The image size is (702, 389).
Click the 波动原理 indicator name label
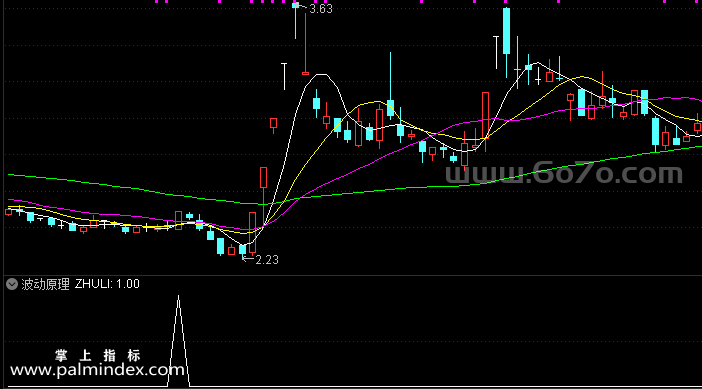pos(46,284)
